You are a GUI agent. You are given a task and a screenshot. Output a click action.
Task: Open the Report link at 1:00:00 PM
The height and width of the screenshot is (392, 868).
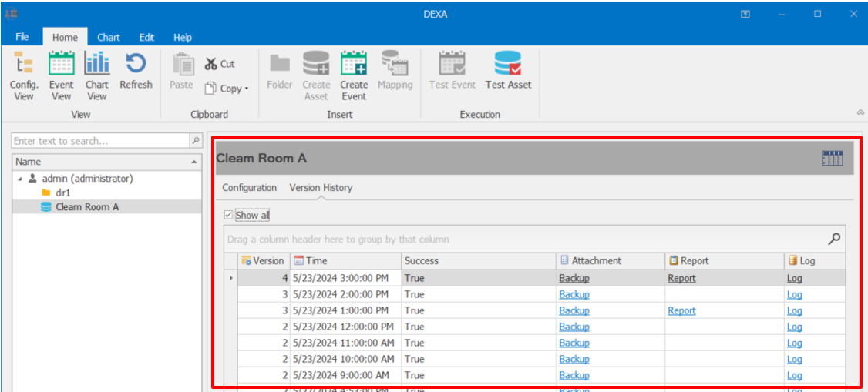point(681,310)
